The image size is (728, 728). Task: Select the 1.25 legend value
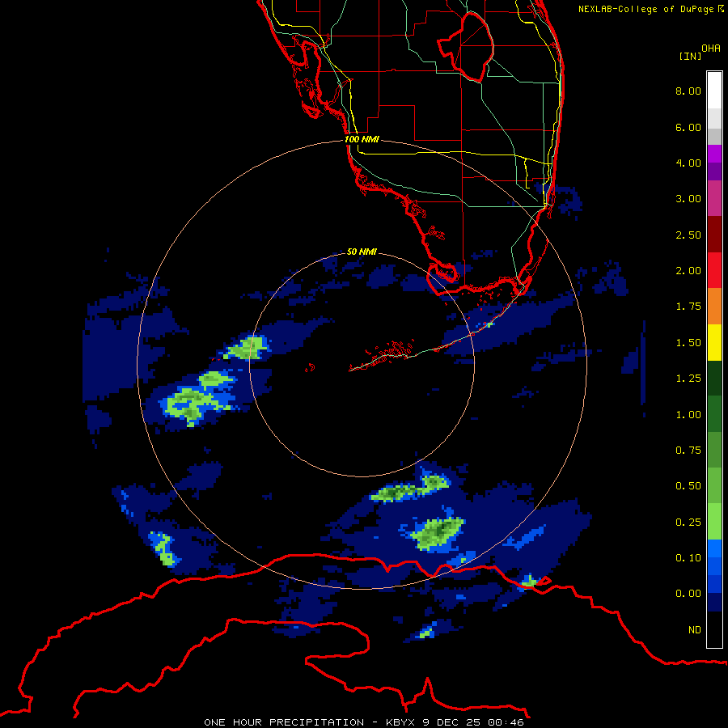688,379
